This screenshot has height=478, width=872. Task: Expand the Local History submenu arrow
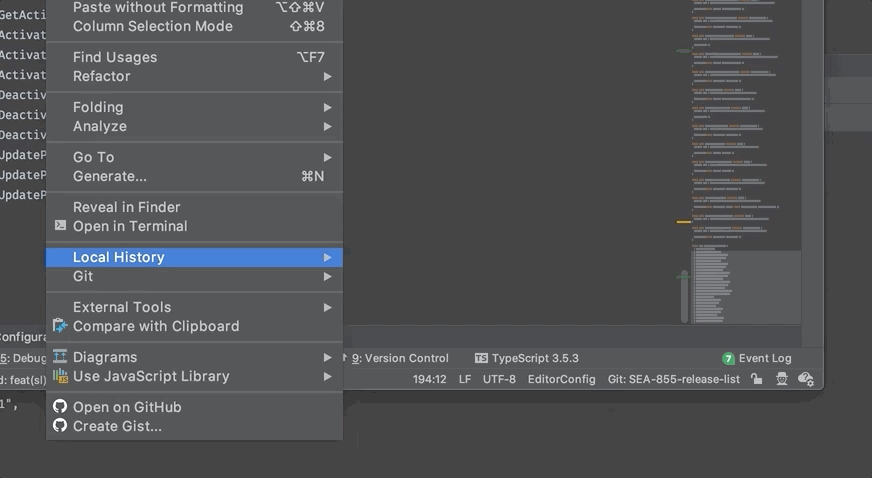coord(328,257)
